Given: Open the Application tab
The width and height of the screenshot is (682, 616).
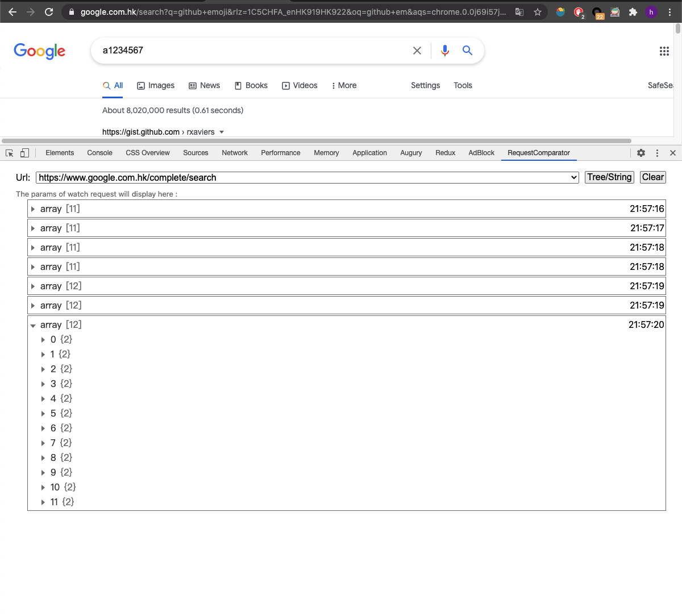Looking at the screenshot, I should click(369, 153).
